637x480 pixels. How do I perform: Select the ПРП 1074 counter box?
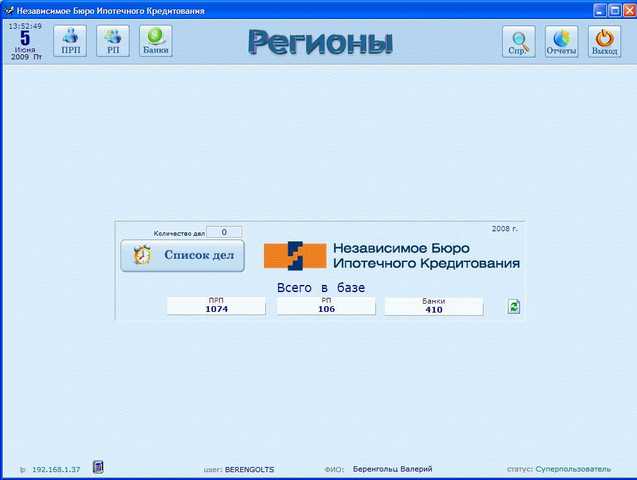coord(217,305)
